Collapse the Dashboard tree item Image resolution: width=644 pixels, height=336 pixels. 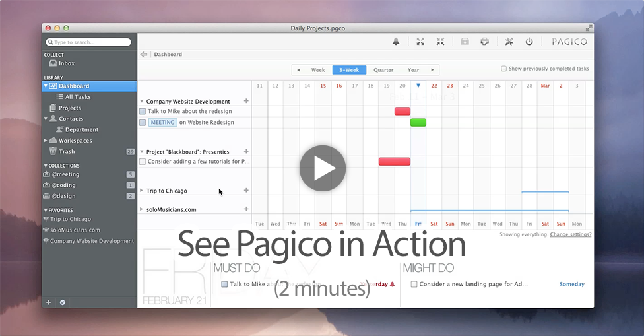[46, 86]
